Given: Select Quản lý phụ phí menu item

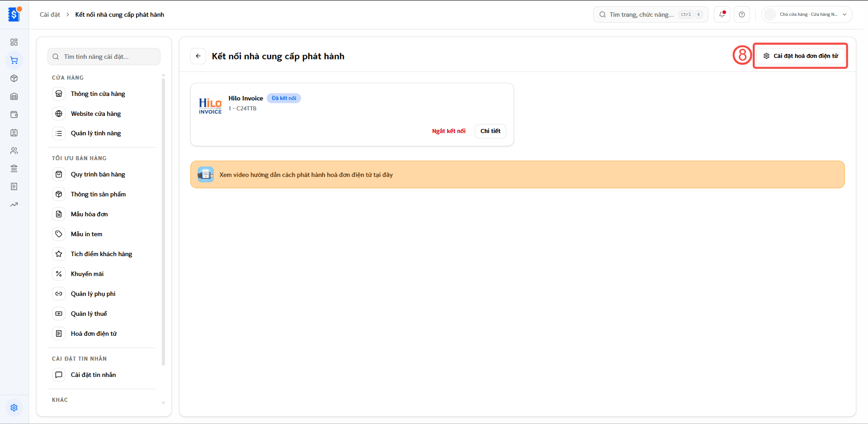Looking at the screenshot, I should tap(104, 294).
